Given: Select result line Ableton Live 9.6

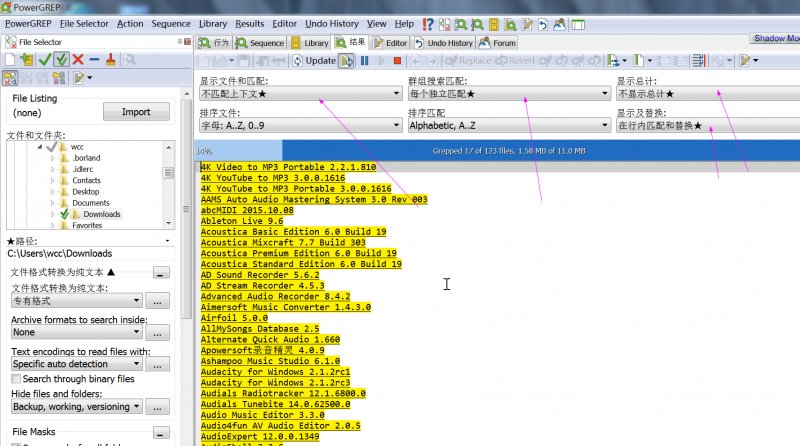Looking at the screenshot, I should tap(242, 221).
